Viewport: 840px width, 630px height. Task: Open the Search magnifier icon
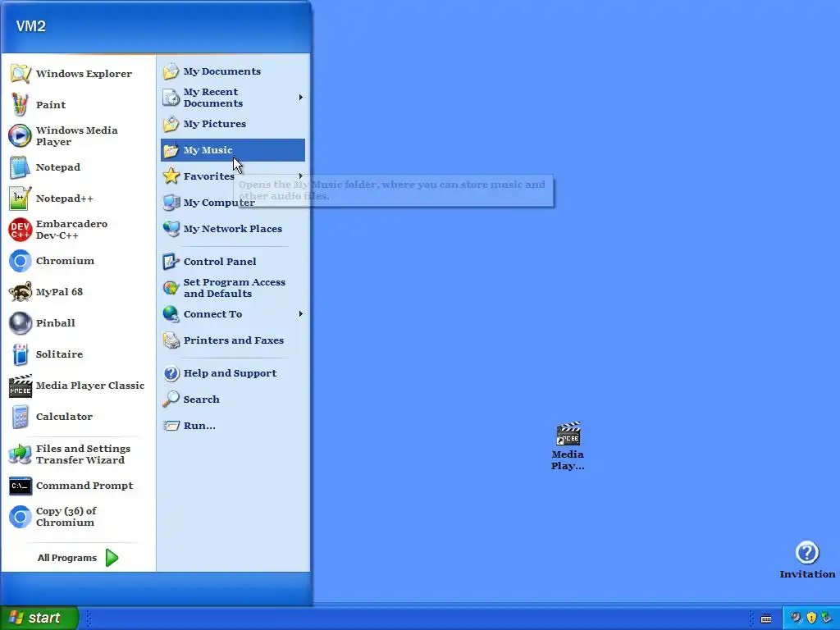[171, 399]
